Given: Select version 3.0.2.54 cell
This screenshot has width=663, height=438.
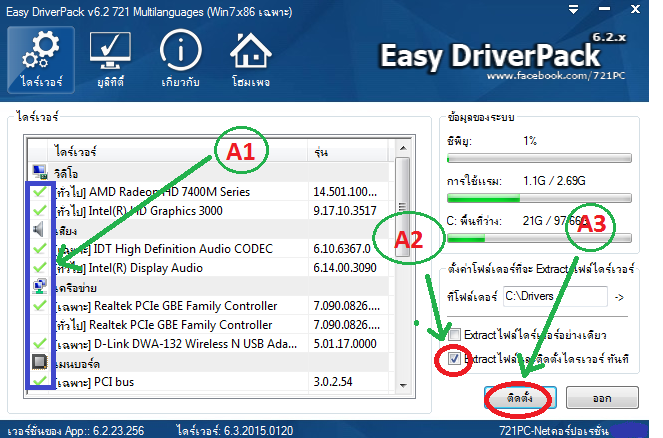Looking at the screenshot, I should 333,381.
